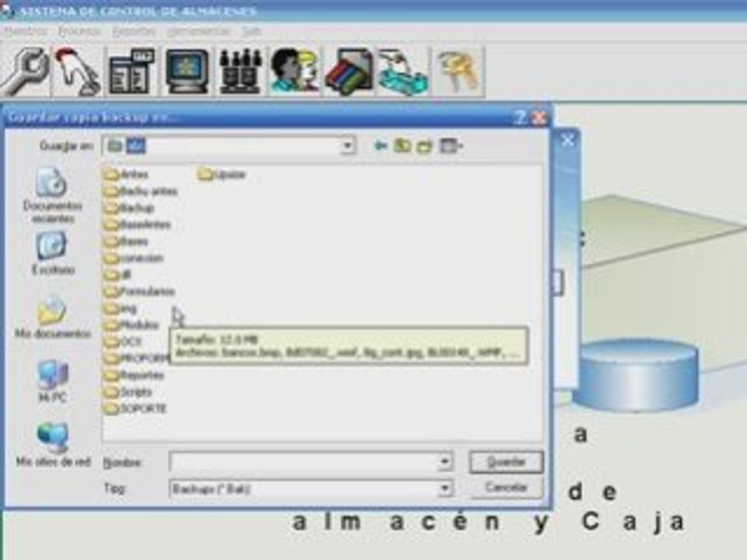The width and height of the screenshot is (747, 560).
Task: Select the Backu antes folder
Action: tap(141, 191)
